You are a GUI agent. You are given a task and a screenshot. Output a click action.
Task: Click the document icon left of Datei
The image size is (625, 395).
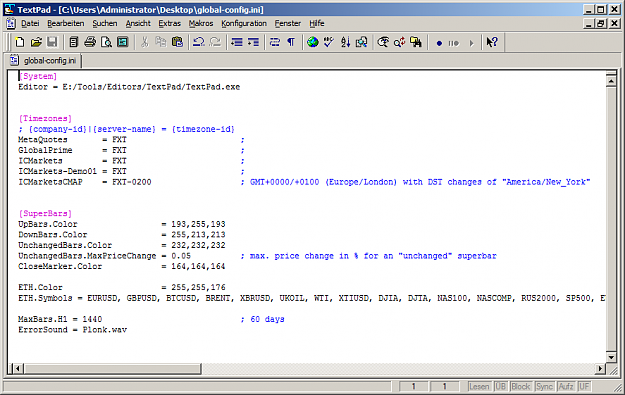11,24
